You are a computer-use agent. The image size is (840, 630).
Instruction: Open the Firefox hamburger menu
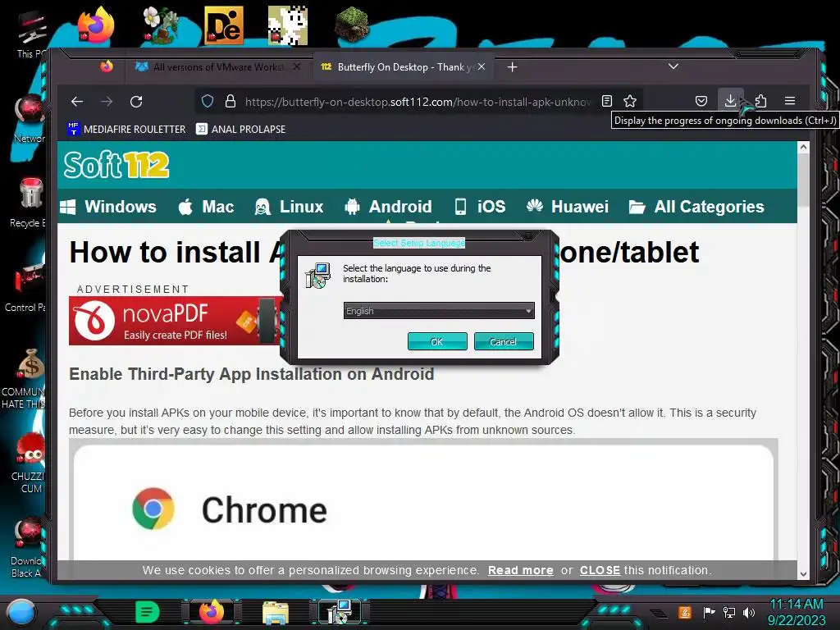[x=790, y=101]
